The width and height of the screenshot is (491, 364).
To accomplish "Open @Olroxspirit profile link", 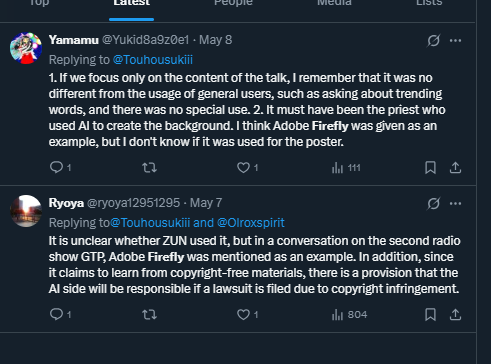I will pos(251,223).
